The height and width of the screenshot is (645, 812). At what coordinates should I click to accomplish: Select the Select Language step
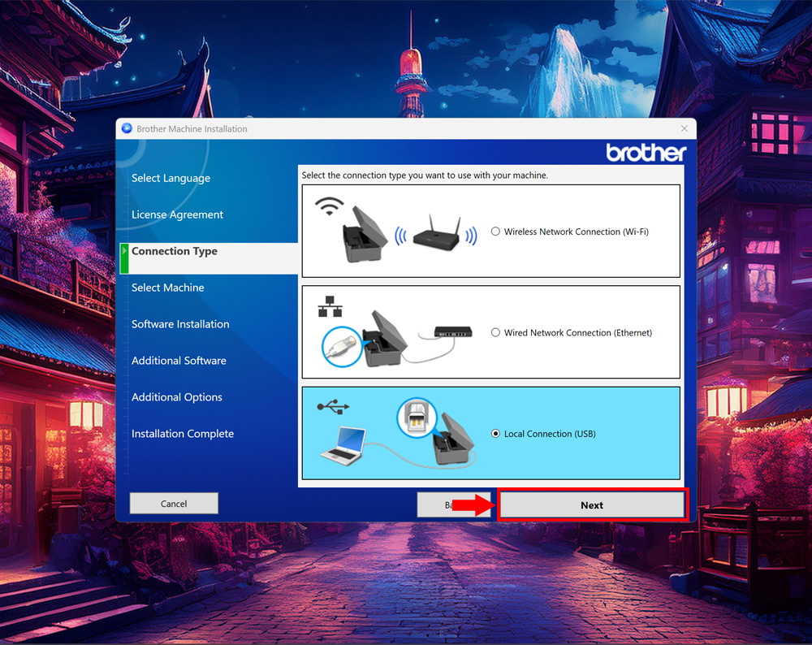(171, 178)
